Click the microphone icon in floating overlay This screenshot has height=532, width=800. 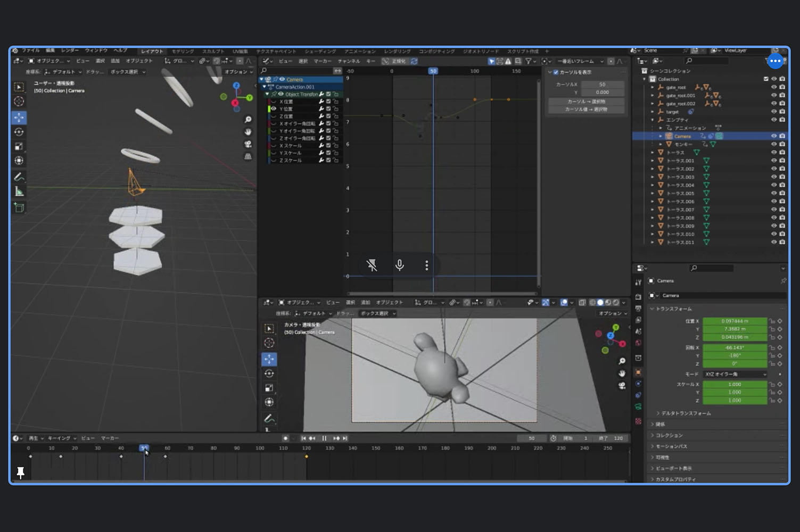399,265
